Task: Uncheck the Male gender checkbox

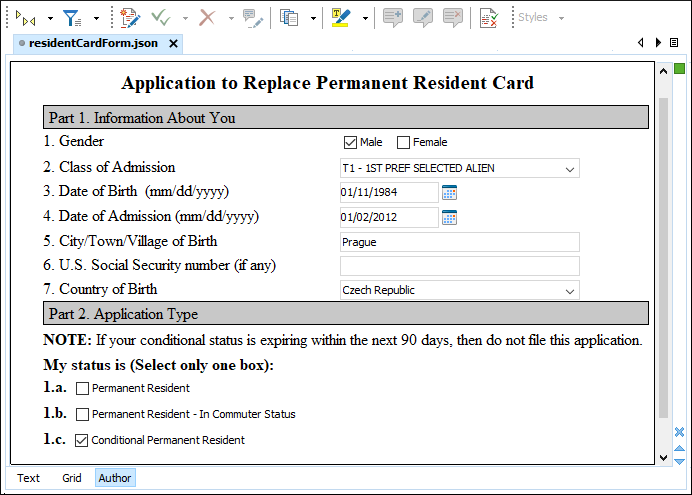Action: 350,142
